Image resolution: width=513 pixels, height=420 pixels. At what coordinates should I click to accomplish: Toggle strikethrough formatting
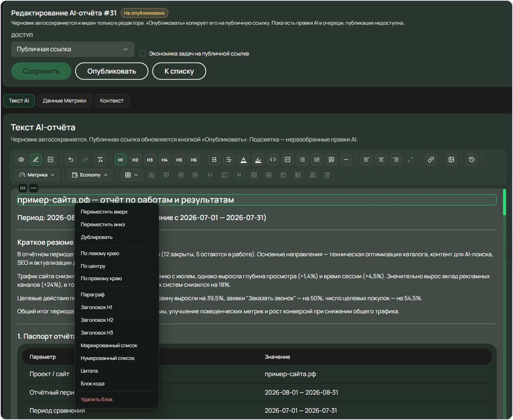[x=229, y=160]
